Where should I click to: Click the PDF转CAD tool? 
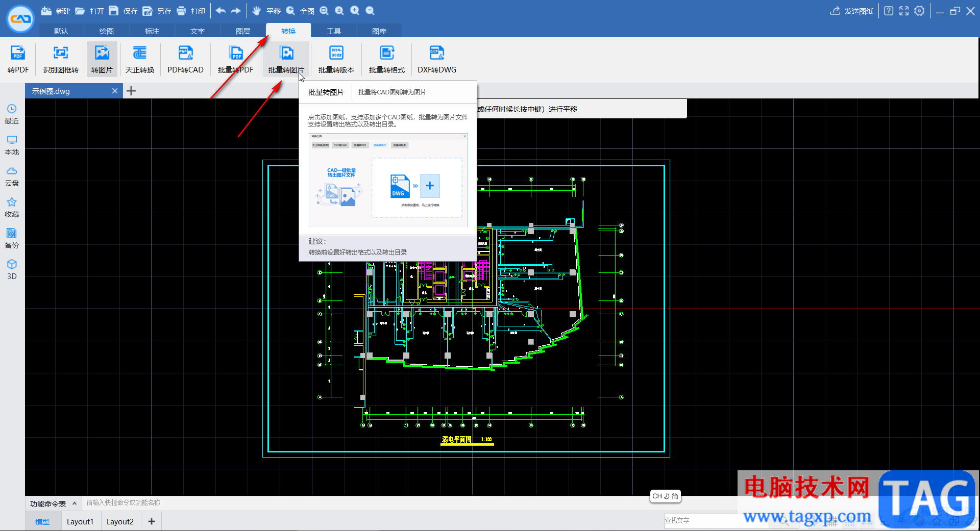(x=185, y=59)
